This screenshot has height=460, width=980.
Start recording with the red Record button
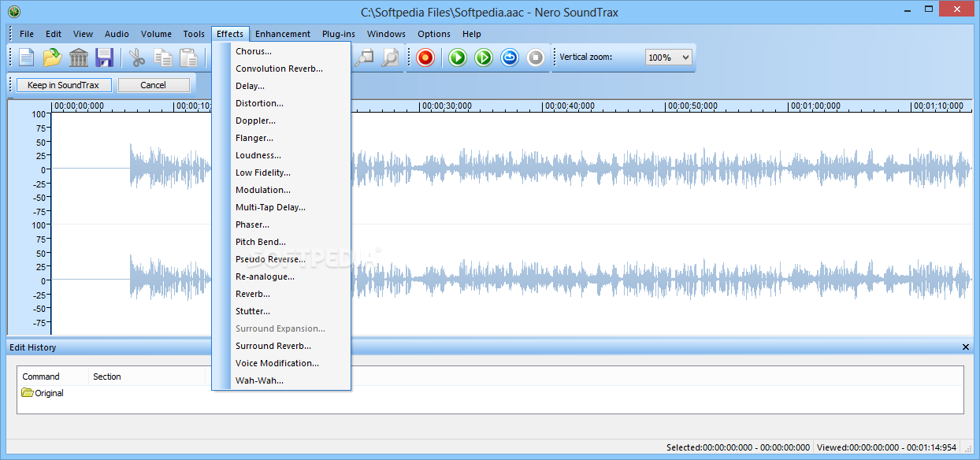coord(425,57)
